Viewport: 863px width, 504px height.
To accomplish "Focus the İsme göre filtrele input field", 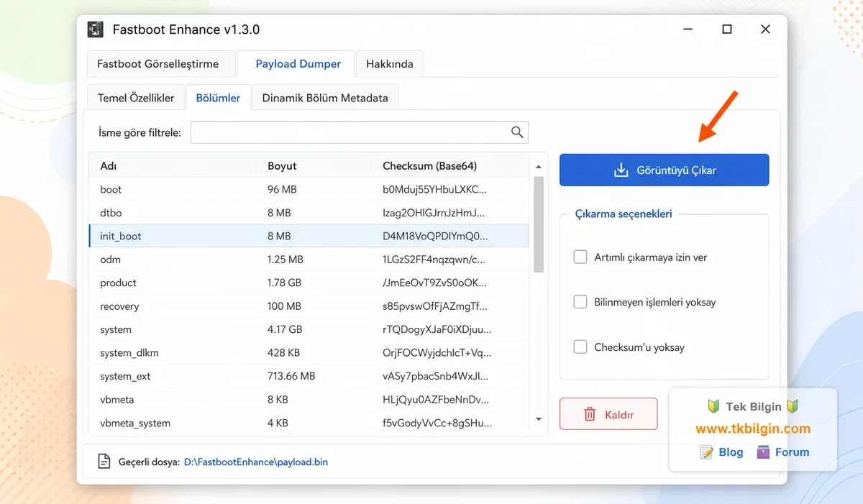I will tap(360, 132).
